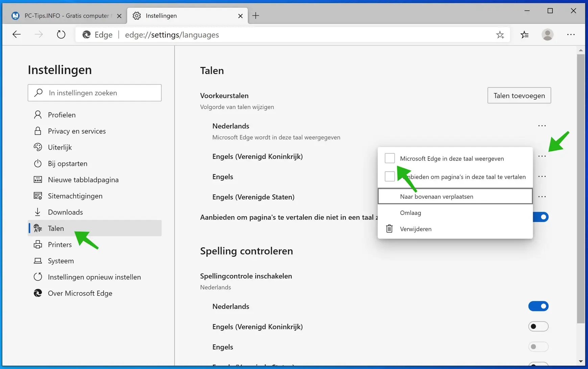Select Naar bovenaan verplaatsen menu item
This screenshot has height=369, width=588.
click(x=455, y=196)
